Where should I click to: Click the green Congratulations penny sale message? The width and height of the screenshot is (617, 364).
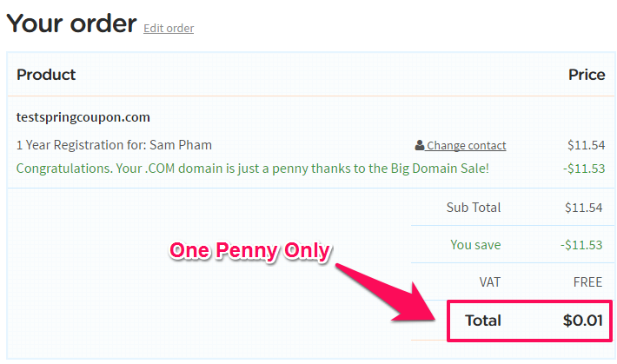tap(253, 169)
